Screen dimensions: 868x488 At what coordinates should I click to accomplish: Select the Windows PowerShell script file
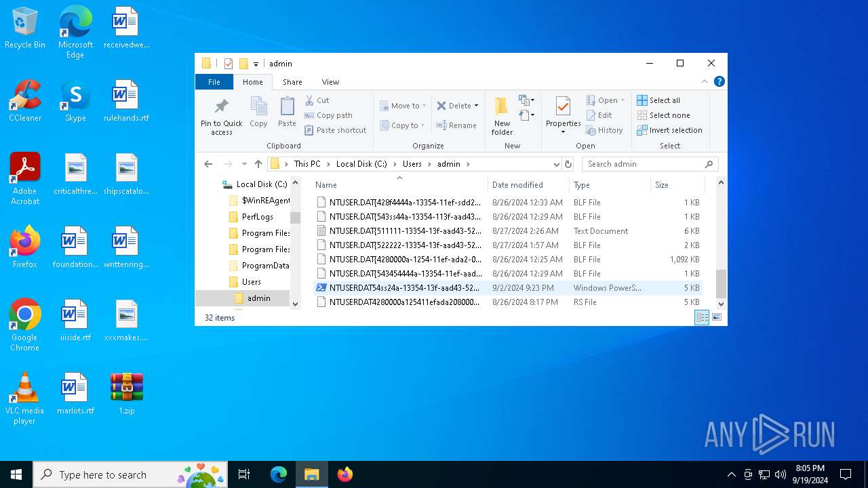pos(509,288)
